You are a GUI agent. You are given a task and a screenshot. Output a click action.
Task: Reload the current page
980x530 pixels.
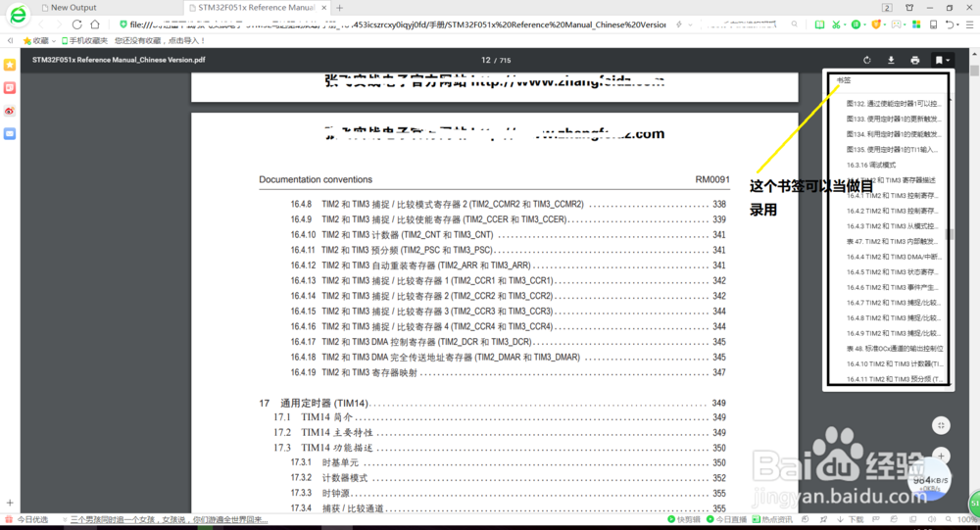click(x=76, y=24)
